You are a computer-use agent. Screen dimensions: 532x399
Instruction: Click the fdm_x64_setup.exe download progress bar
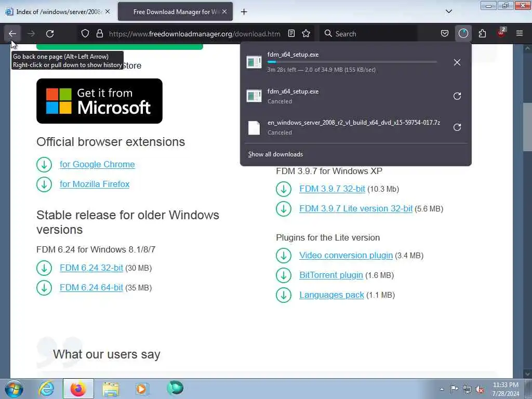352,62
